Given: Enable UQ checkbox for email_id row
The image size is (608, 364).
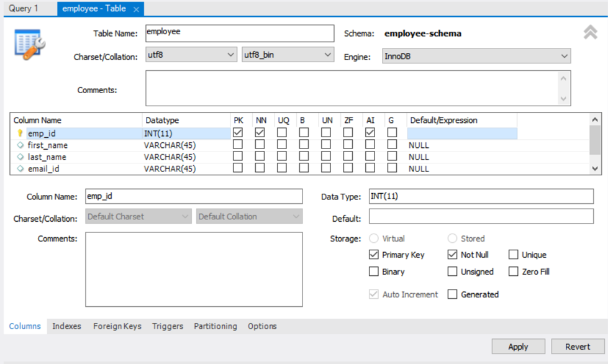Looking at the screenshot, I should tap(282, 168).
